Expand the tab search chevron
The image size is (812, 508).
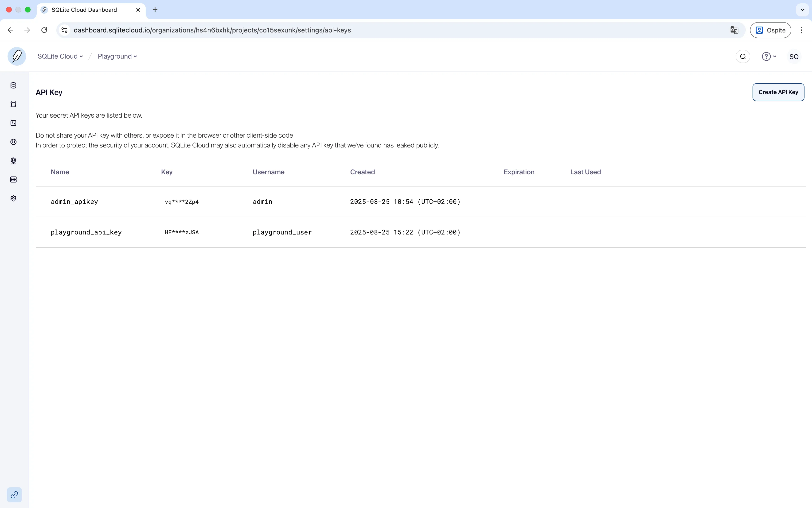(x=802, y=10)
